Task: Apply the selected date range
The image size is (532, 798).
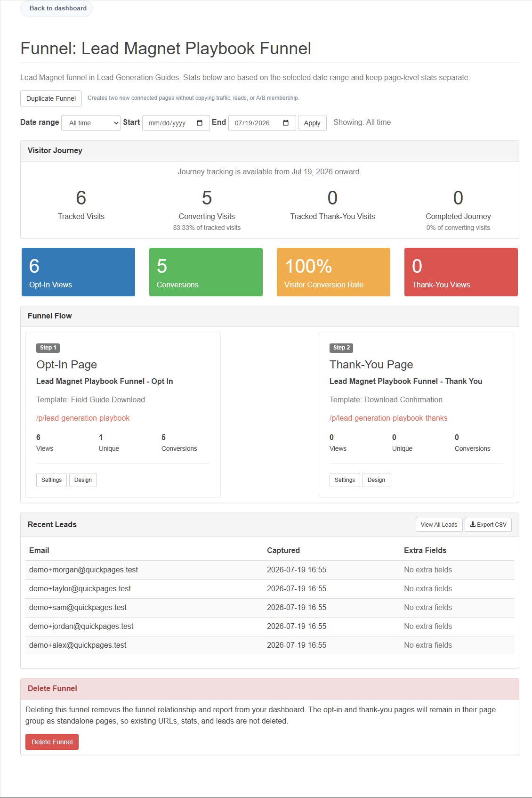Action: (312, 123)
